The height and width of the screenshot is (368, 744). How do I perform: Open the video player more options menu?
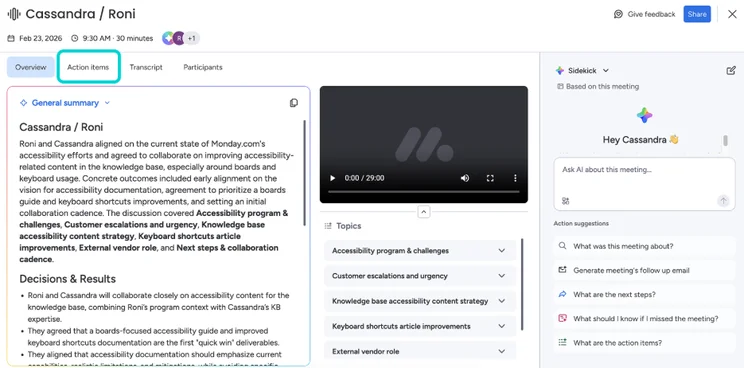[515, 178]
